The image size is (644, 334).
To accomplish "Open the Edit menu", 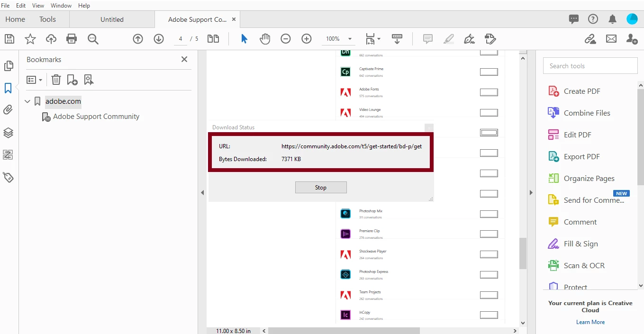I will 21,6.
